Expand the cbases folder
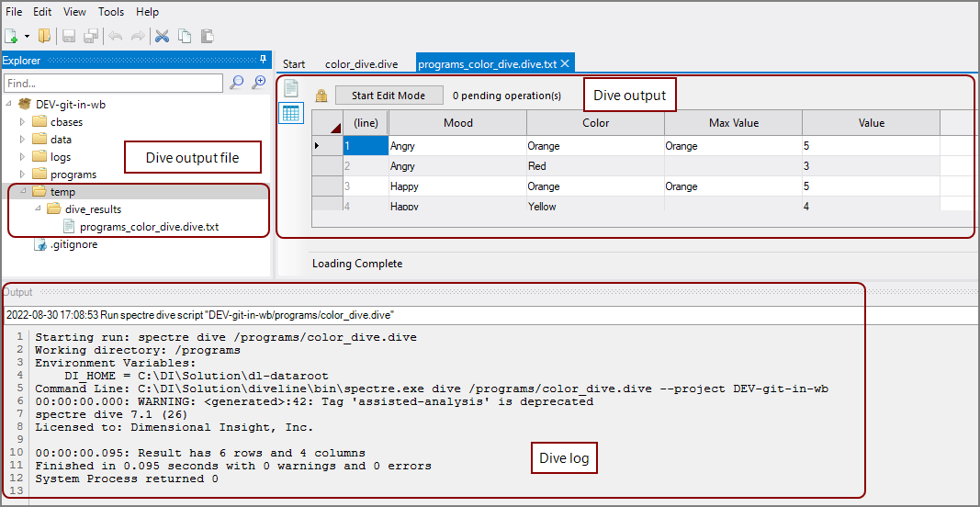This screenshot has width=980, height=507. pyautogui.click(x=23, y=122)
